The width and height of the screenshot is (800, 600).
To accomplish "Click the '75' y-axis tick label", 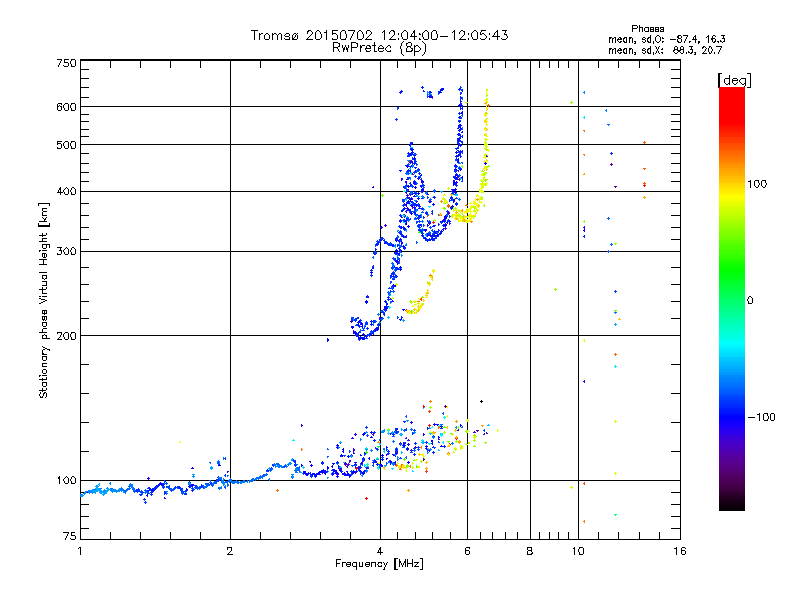I will pyautogui.click(x=70, y=536).
